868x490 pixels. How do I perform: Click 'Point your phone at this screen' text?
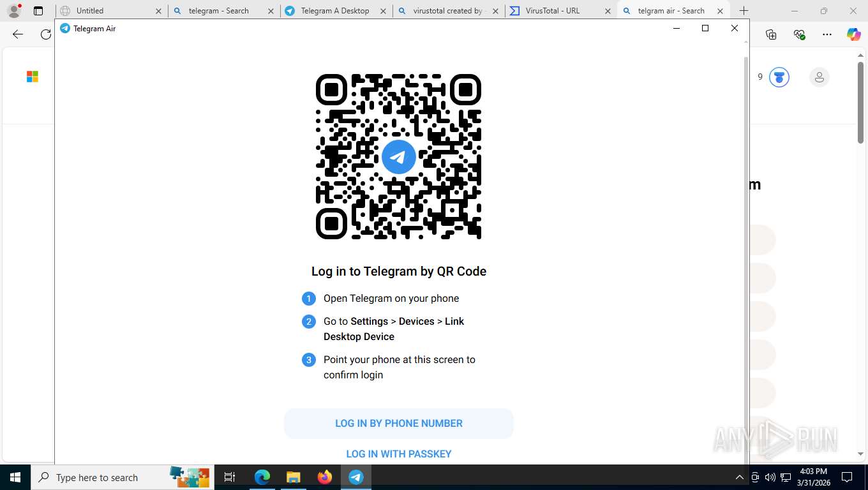click(400, 367)
